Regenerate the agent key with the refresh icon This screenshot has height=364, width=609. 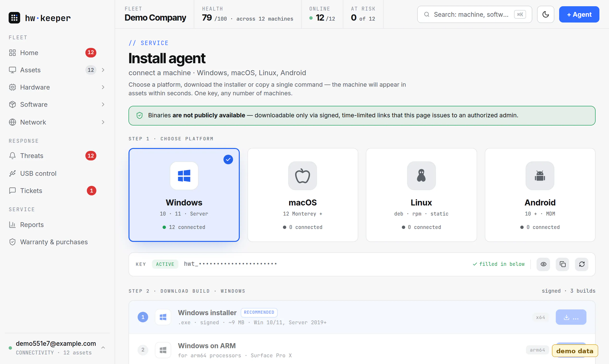point(581,264)
